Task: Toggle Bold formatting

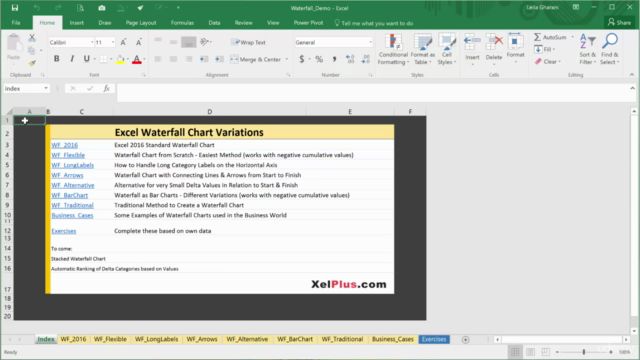Action: tap(57, 59)
